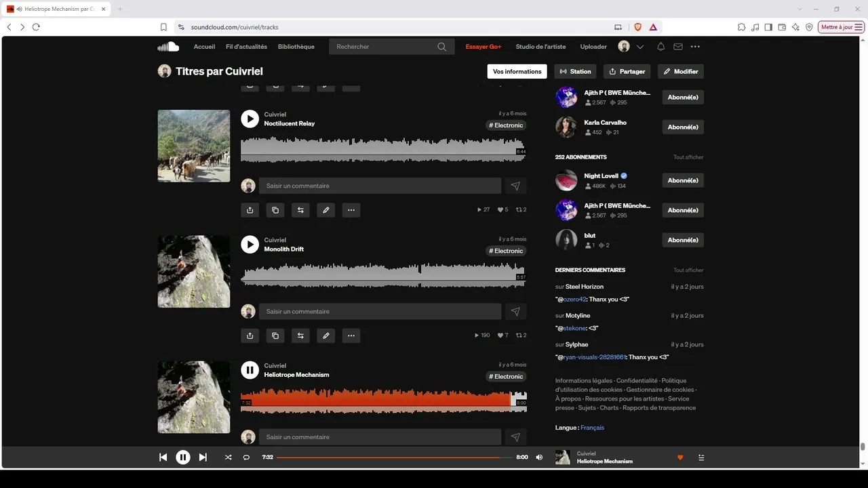Share the Monolith Drift track
Viewport: 868px width, 488px height.
click(250, 335)
